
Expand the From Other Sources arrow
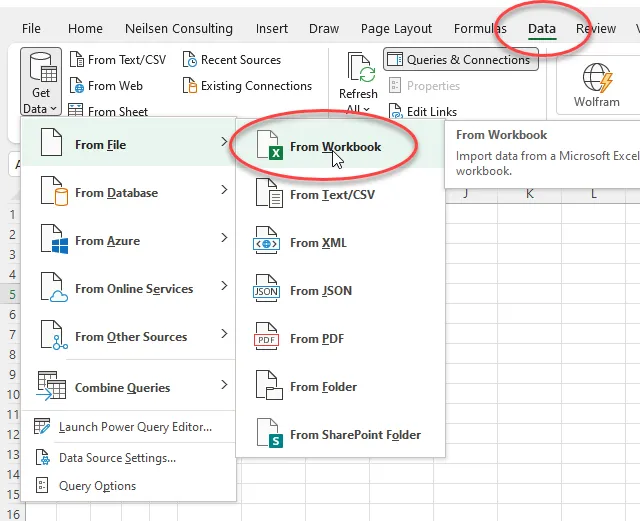[x=224, y=334]
